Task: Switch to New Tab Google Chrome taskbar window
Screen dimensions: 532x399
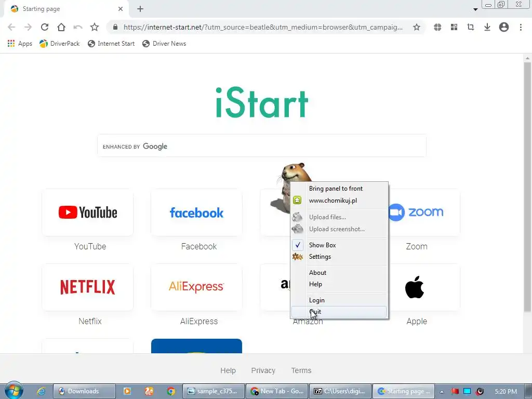Action: point(277,391)
